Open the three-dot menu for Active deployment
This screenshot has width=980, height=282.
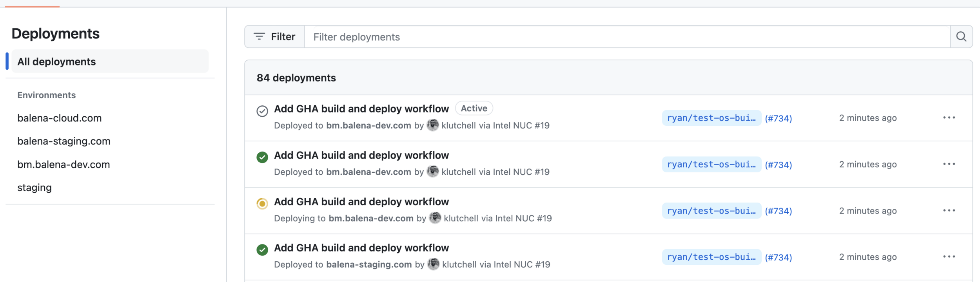pyautogui.click(x=949, y=118)
